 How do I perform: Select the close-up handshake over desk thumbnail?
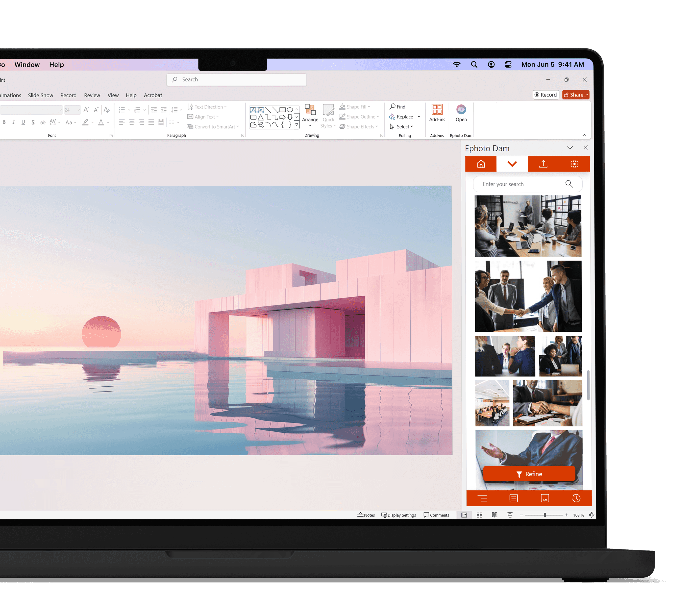tap(547, 403)
